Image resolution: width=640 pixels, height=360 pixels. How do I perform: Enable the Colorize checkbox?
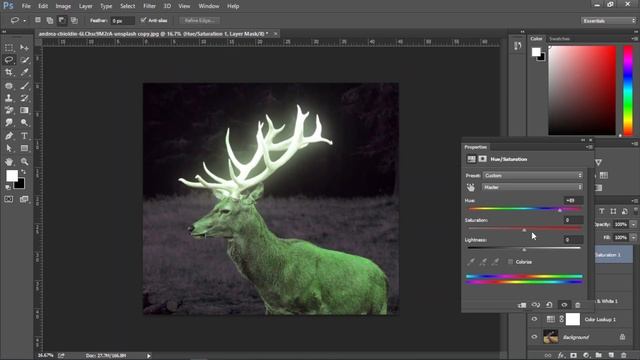pyautogui.click(x=510, y=262)
